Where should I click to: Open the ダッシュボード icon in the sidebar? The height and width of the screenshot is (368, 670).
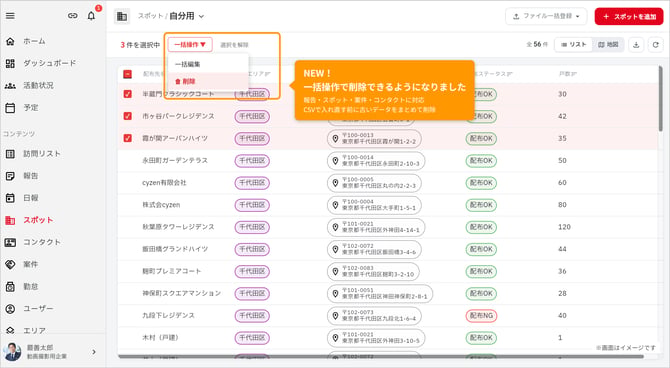(10, 63)
